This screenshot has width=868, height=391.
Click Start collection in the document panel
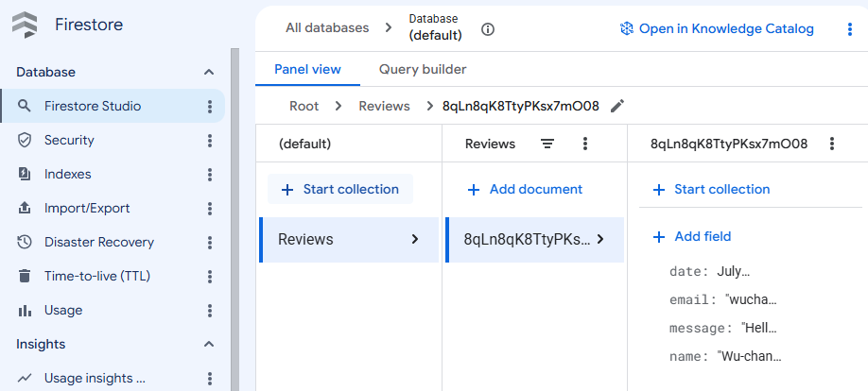coord(711,190)
